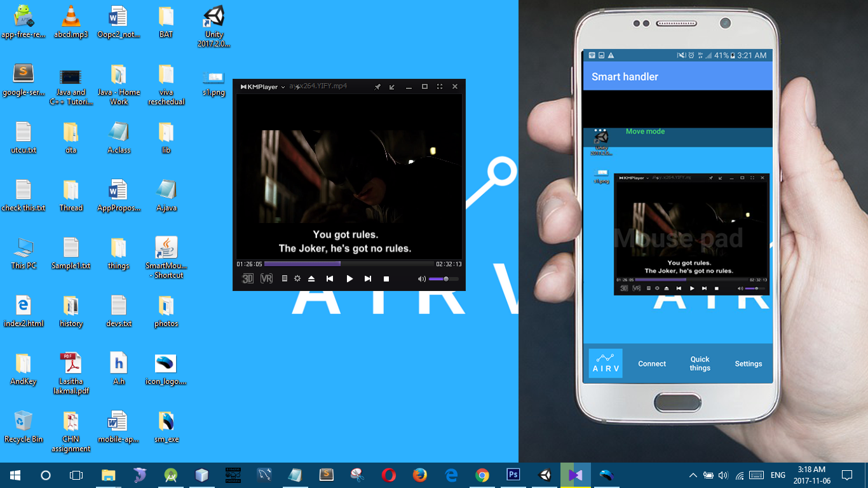Select the A.h header file icon

[x=119, y=369]
